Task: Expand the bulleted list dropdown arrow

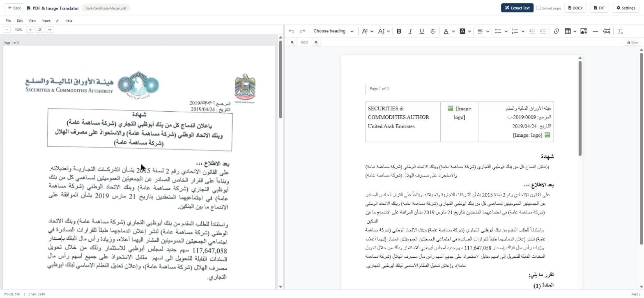Action: pyautogui.click(x=506, y=31)
